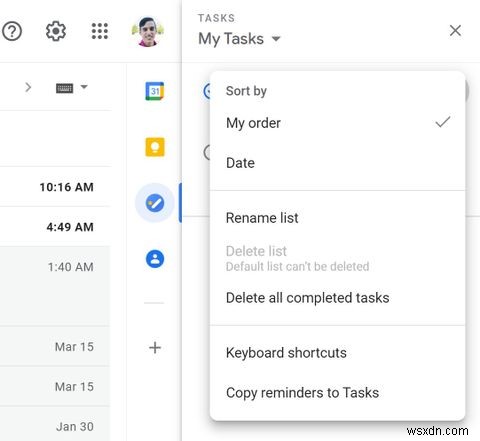Open the email received 10:16 AM
480x441 pixels.
55,187
